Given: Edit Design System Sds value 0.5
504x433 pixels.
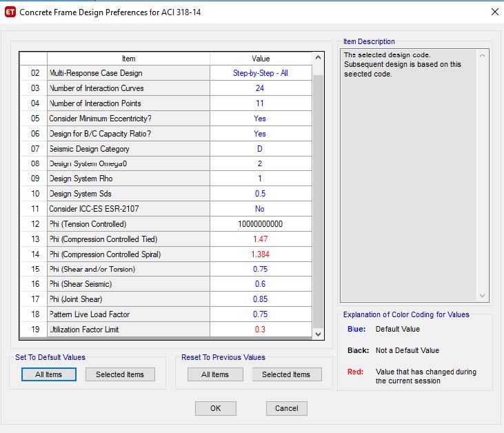Looking at the screenshot, I should tap(261, 194).
